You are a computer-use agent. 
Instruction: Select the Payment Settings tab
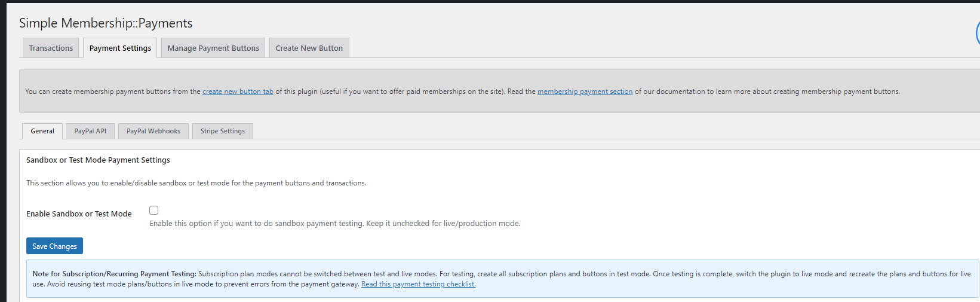[x=120, y=48]
